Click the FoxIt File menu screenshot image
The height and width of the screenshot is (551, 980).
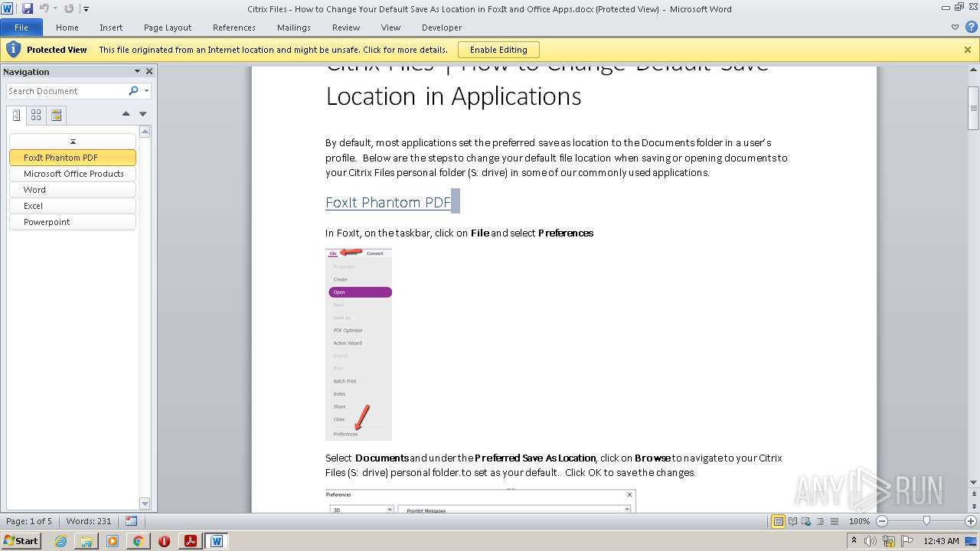[x=358, y=344]
